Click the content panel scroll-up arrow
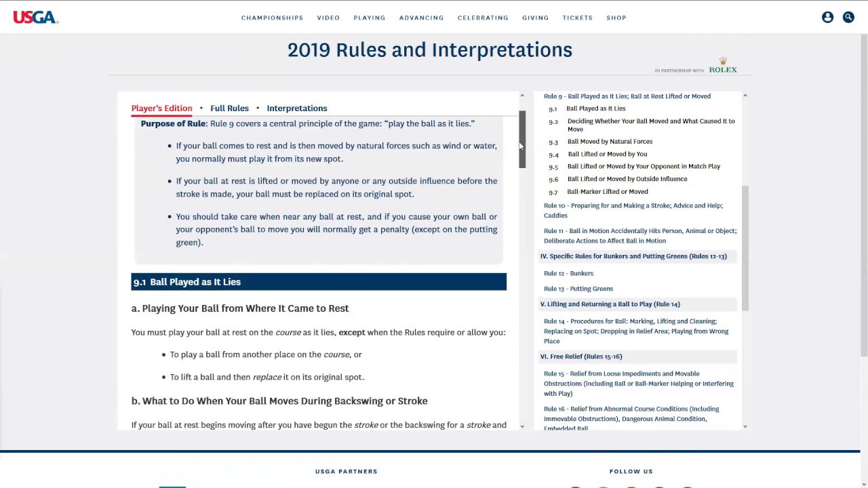 522,96
